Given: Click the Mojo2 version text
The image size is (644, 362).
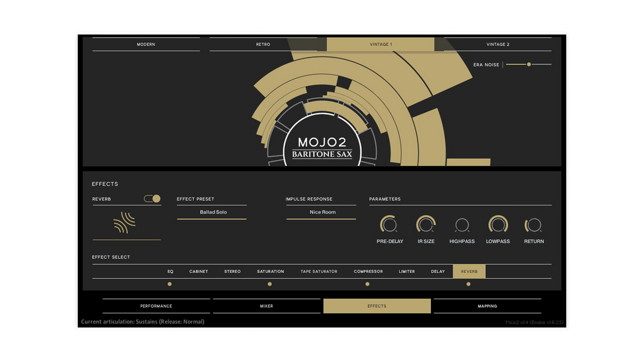Looking at the screenshot, I should (534, 322).
